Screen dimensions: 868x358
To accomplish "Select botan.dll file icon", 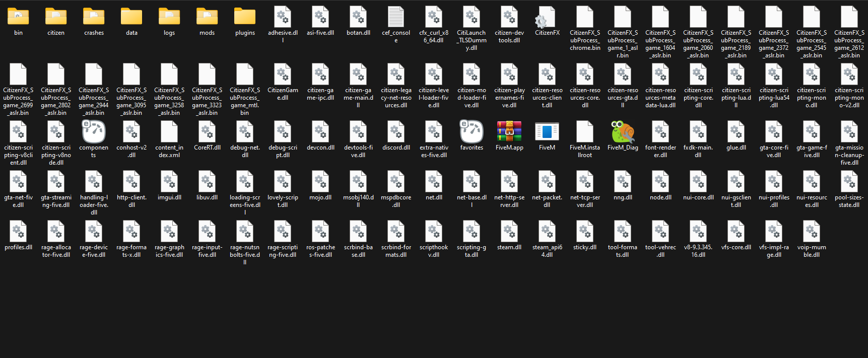I will 358,17.
